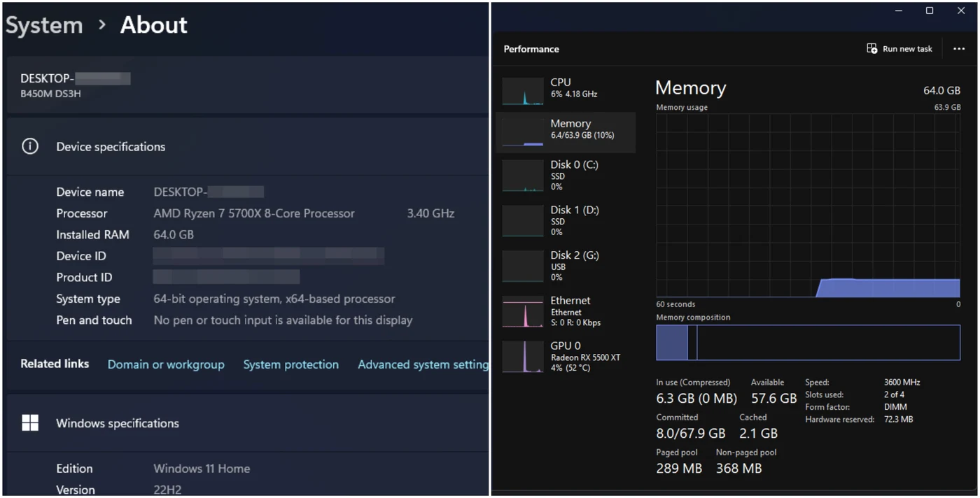Click the 368 MB Non-paged pool value
Viewport: 980px width, 498px height.
[x=738, y=468]
